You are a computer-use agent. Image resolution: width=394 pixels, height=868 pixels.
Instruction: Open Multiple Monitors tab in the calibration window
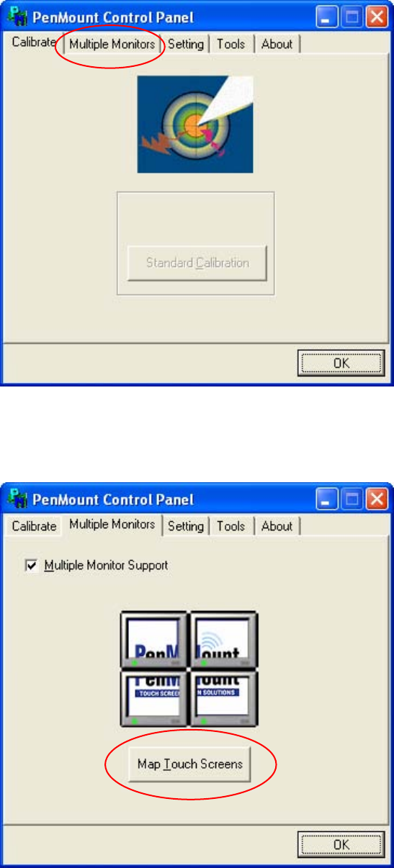click(x=112, y=45)
